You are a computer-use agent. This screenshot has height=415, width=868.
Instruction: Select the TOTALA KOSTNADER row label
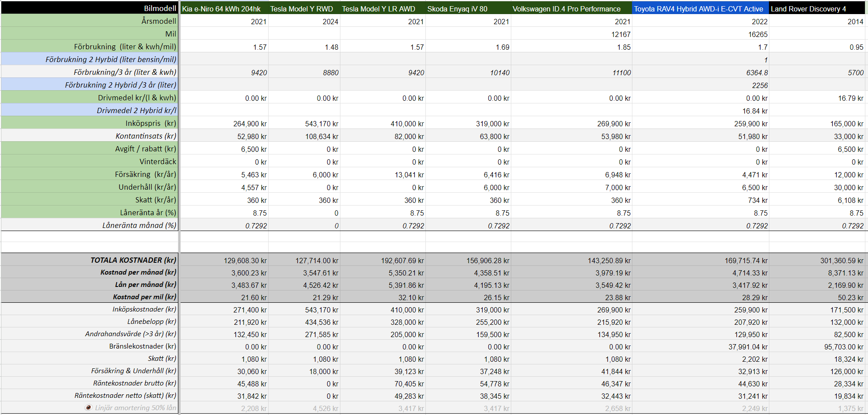133,260
